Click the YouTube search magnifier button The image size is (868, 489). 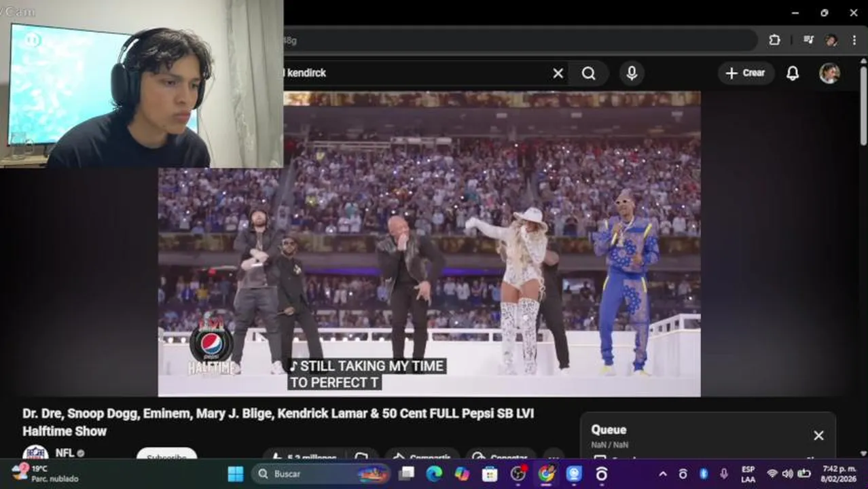tap(589, 73)
